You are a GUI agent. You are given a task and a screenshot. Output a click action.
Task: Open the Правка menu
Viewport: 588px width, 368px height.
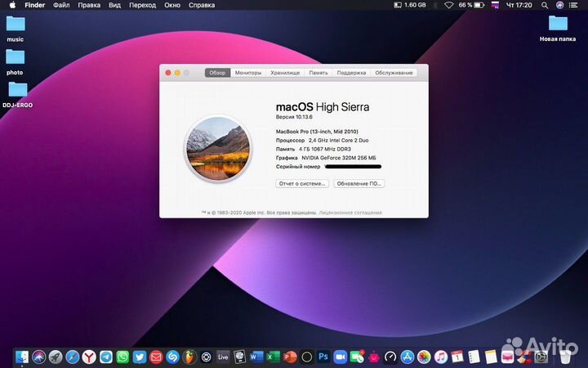89,5
